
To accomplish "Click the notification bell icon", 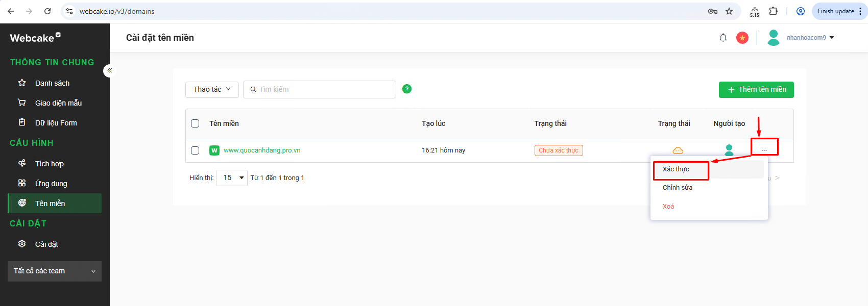I will (723, 38).
